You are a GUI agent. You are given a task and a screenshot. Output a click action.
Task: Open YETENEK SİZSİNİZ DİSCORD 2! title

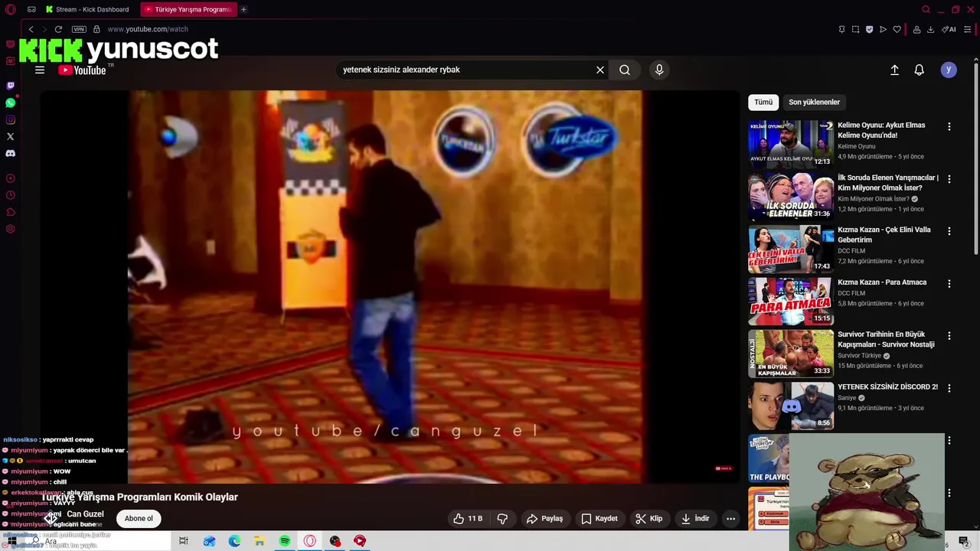click(887, 387)
